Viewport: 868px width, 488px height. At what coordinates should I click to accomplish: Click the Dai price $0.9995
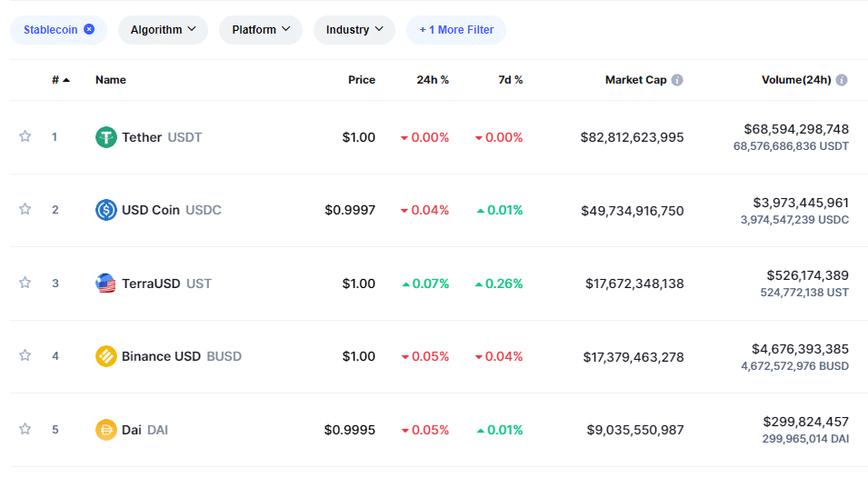coord(350,430)
